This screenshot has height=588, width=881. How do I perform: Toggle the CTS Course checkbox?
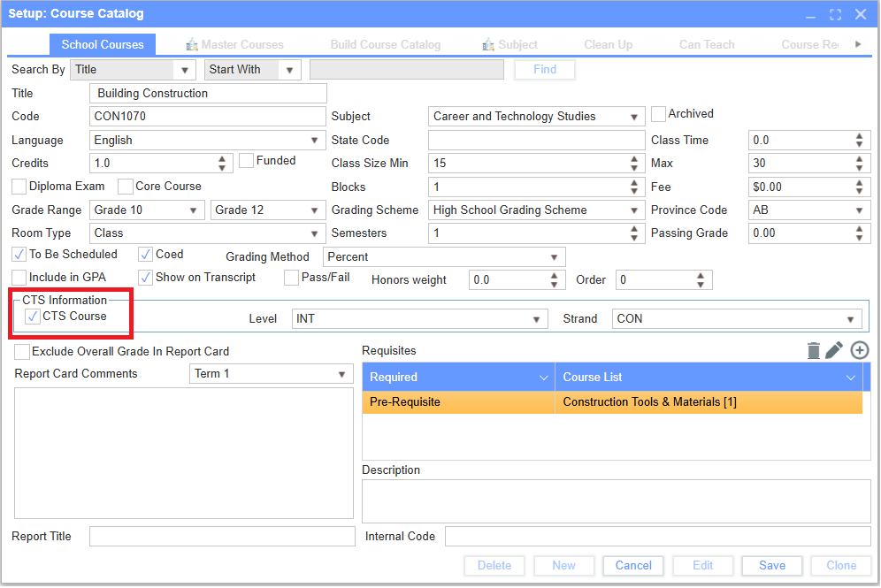point(33,317)
